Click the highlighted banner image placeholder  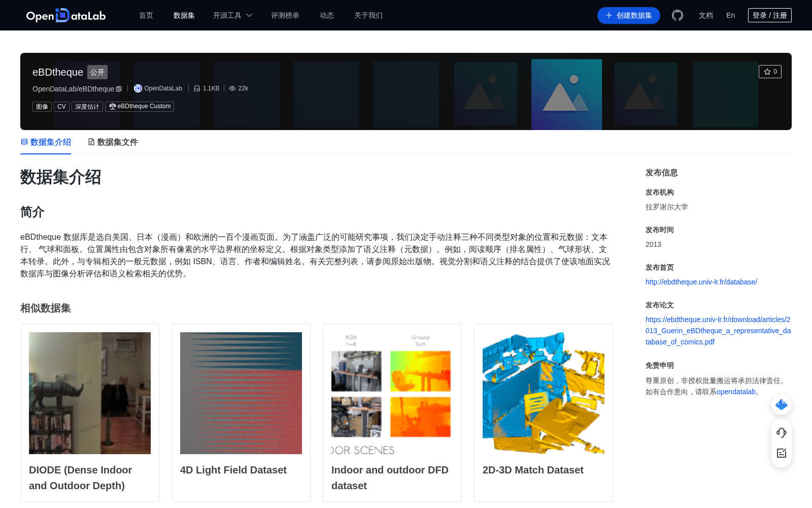click(x=566, y=94)
